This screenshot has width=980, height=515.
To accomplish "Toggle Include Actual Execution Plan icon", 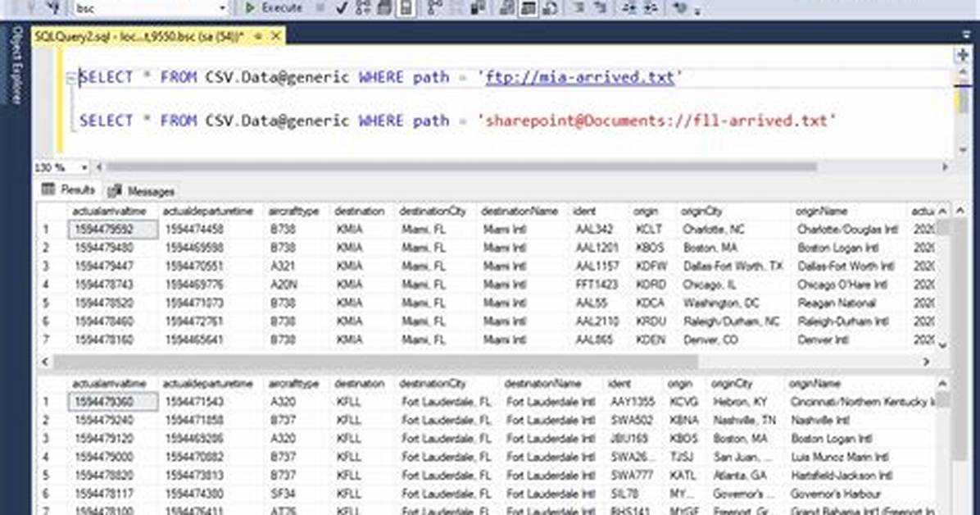I will point(435,8).
